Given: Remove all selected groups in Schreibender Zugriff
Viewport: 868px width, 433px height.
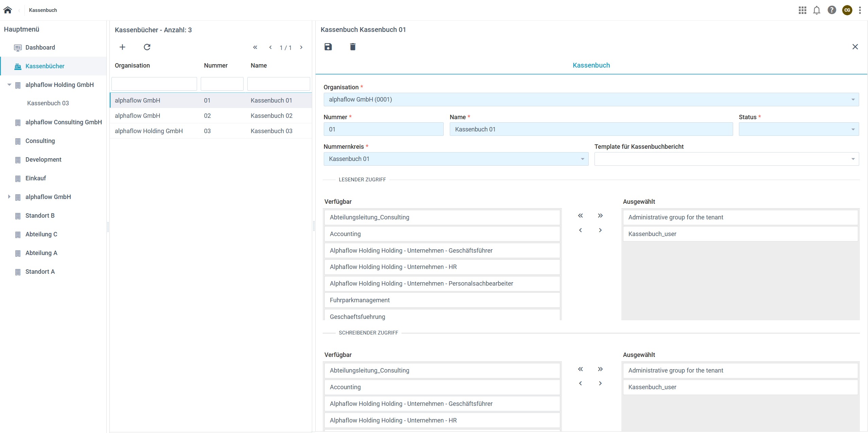Looking at the screenshot, I should click(x=580, y=369).
